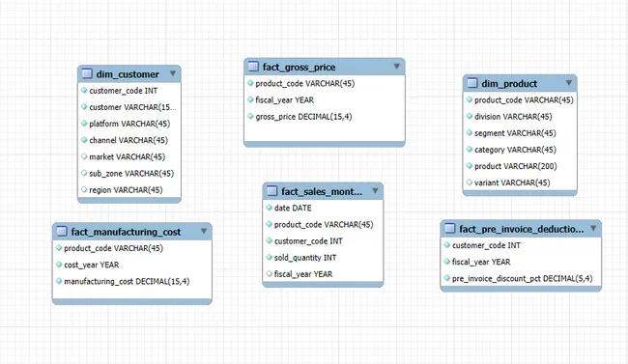Click the dim_product table icon
This screenshot has height=364, width=628.
coord(472,82)
